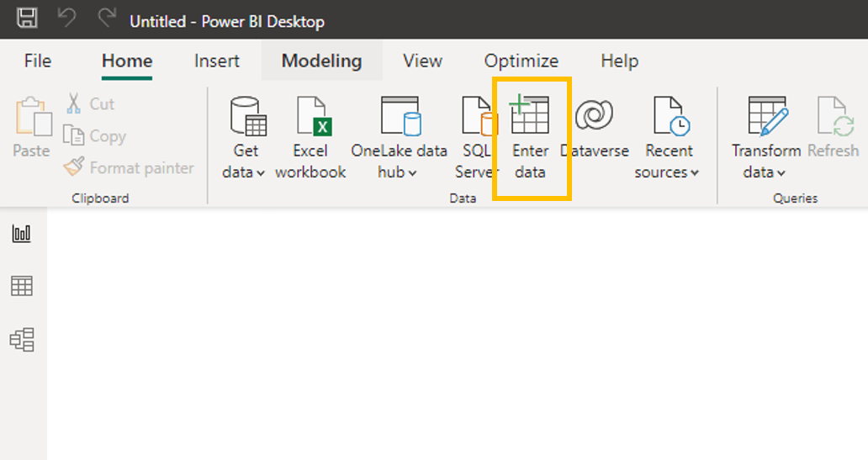The width and height of the screenshot is (868, 460).
Task: Expand the OneLake data hub dropdown arrow
Action: coord(412,173)
